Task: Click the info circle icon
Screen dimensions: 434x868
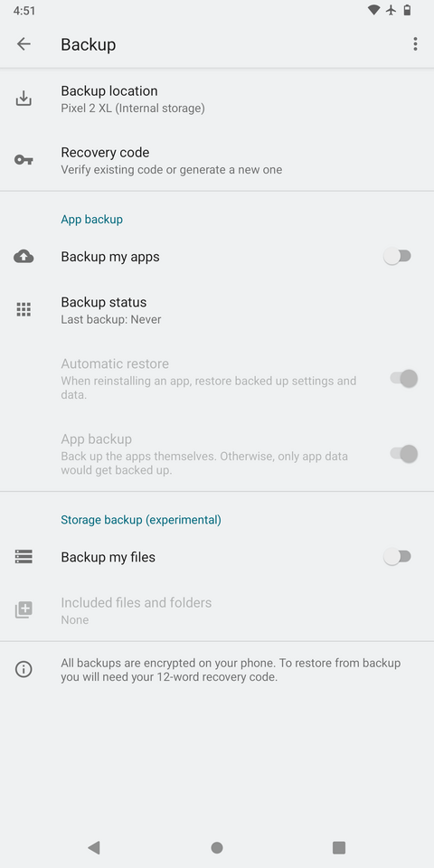Action: [24, 669]
